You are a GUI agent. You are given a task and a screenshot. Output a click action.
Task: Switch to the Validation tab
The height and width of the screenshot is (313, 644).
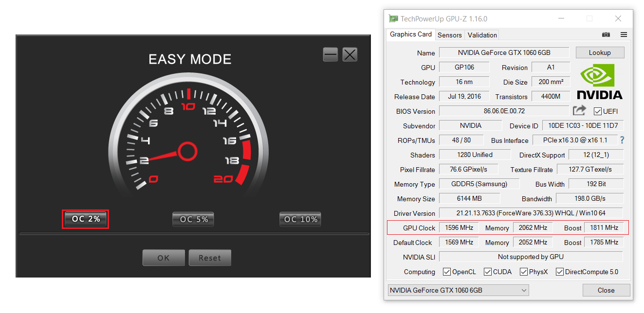point(482,35)
